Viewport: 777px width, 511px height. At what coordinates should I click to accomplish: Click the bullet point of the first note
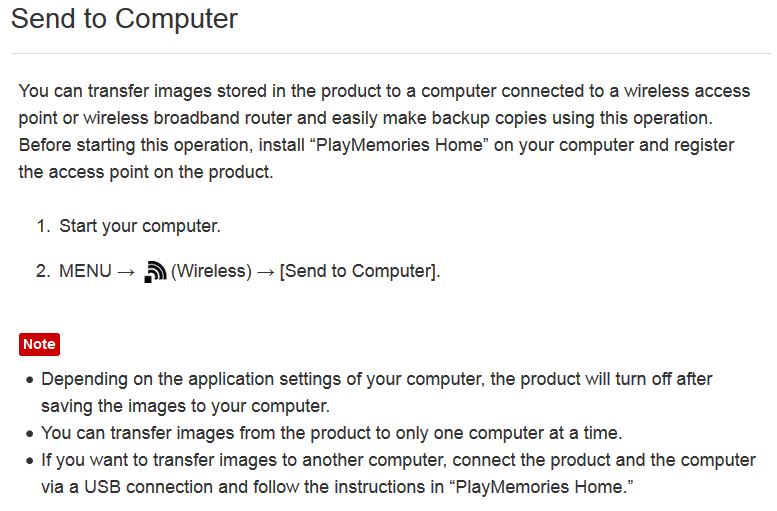[x=30, y=381]
